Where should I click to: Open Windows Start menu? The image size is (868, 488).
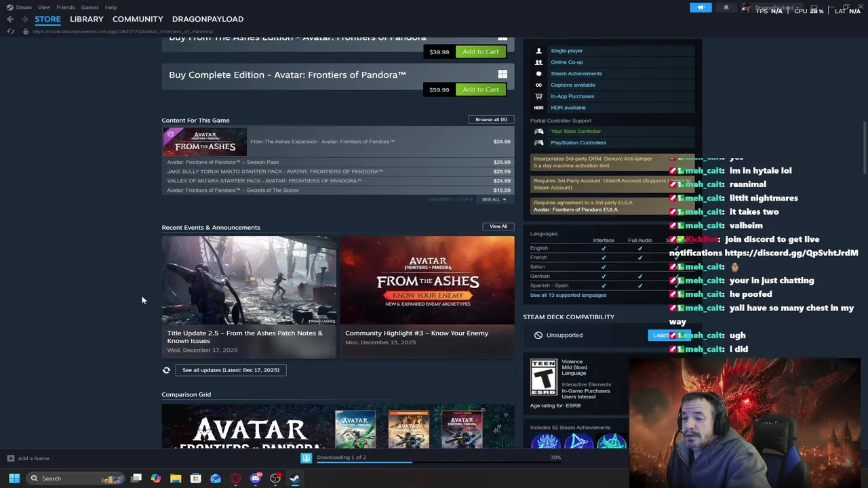[x=14, y=479]
